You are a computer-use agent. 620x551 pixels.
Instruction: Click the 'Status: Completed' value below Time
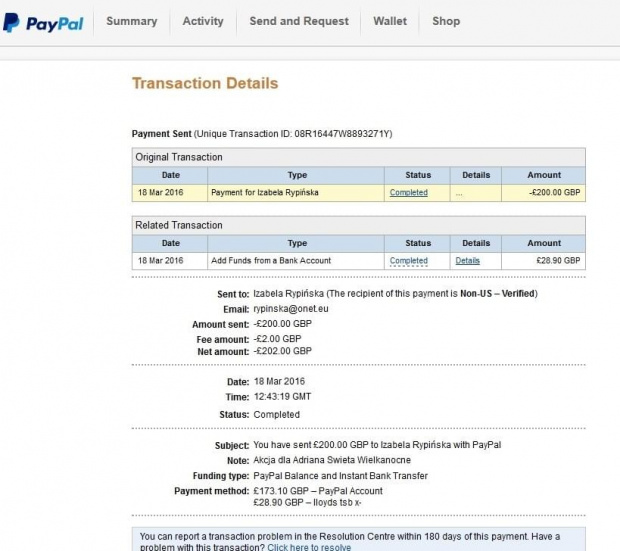click(x=276, y=415)
